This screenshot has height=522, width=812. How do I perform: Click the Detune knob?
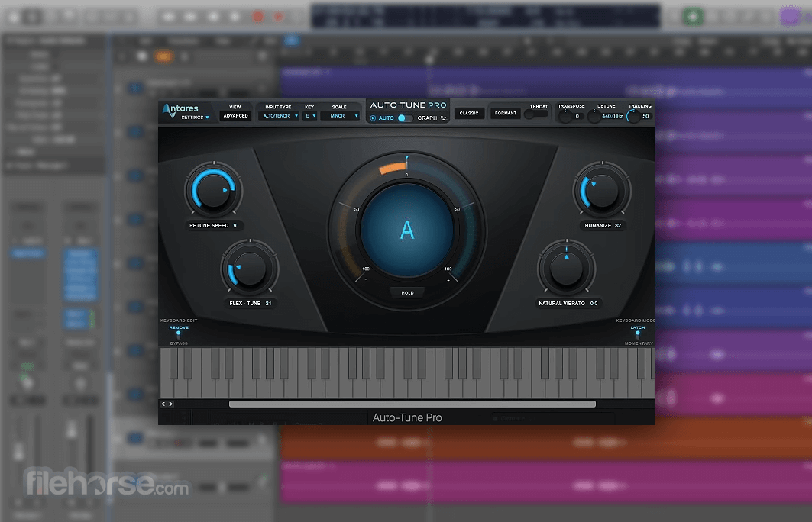(x=594, y=116)
